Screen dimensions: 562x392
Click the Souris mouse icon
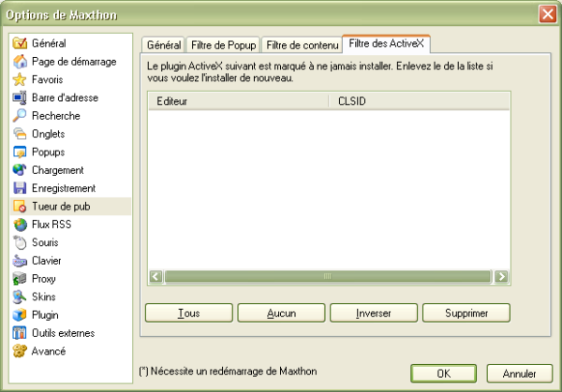20,242
